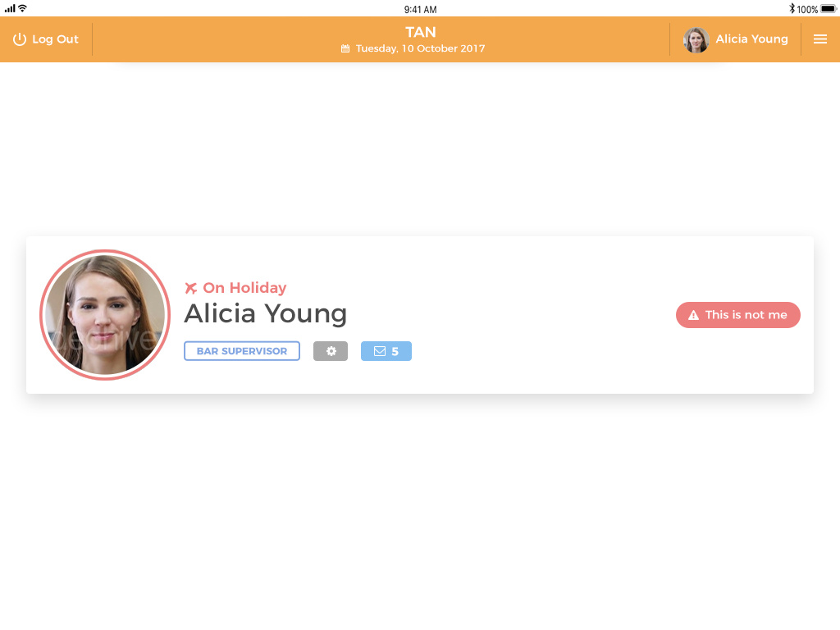The image size is (840, 630).
Task: Tap the large circular profile photo
Action: 105,315
